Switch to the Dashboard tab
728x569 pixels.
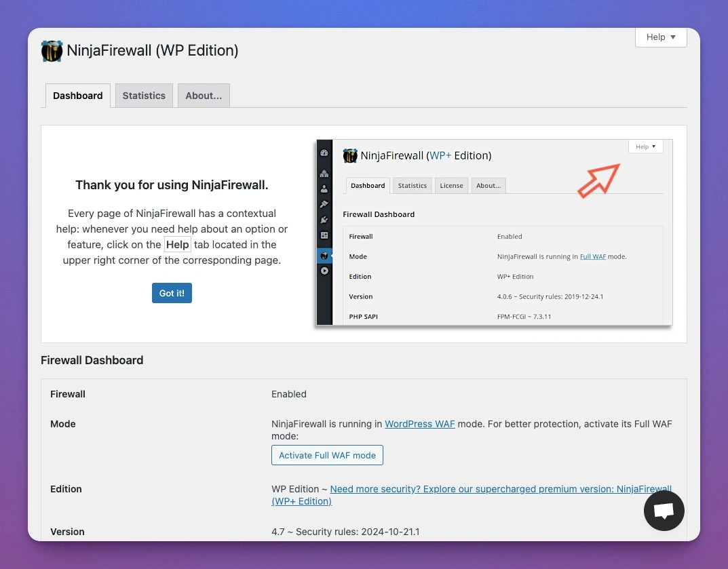tap(77, 96)
